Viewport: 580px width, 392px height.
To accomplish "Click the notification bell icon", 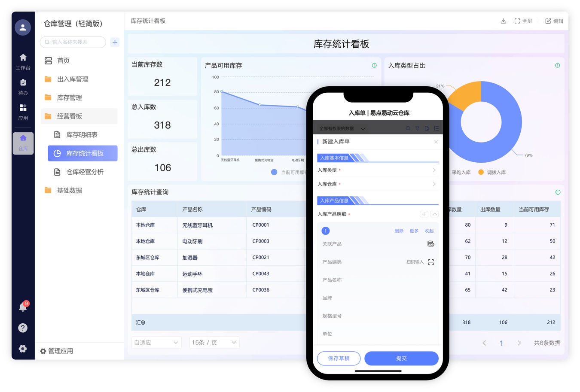I will (23, 307).
